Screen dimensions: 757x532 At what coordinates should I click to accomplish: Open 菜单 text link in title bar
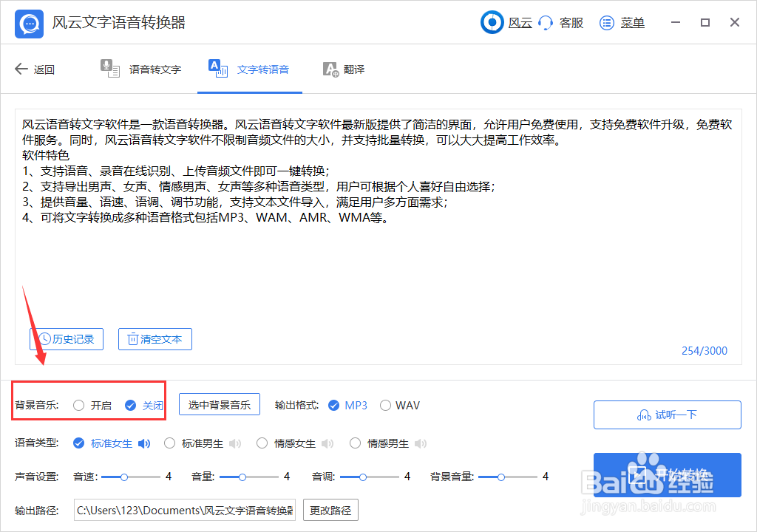point(633,23)
